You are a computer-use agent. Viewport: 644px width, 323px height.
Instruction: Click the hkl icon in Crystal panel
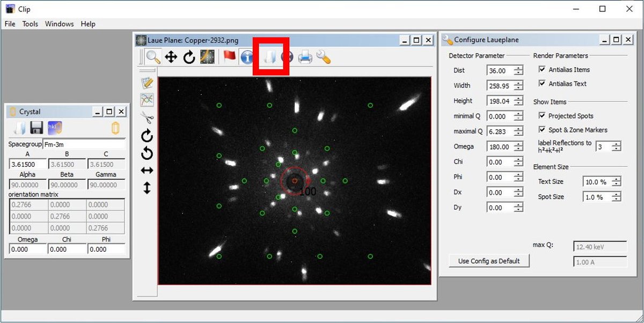point(55,128)
